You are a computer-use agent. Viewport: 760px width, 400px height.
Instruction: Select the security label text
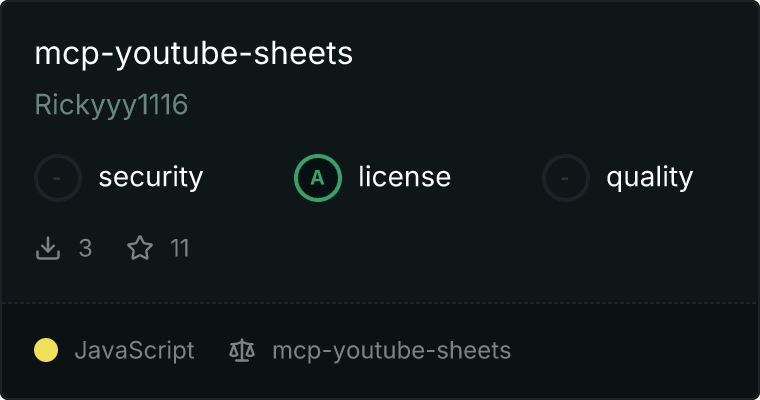(x=151, y=177)
